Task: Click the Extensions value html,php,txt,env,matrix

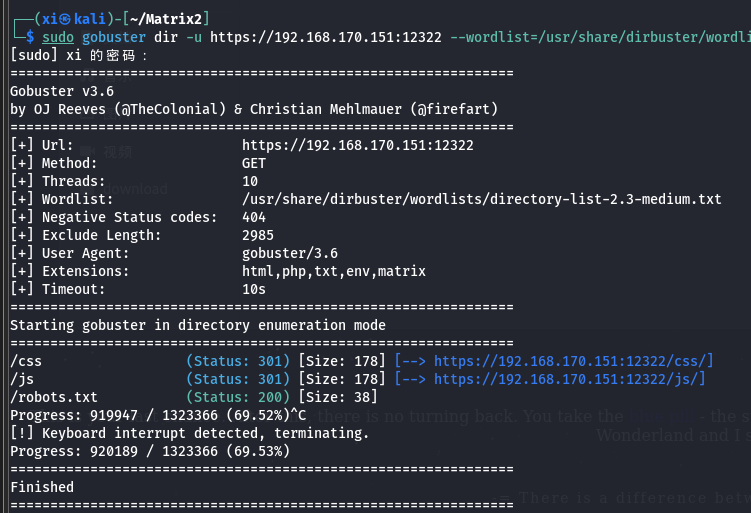Action: pyautogui.click(x=334, y=271)
